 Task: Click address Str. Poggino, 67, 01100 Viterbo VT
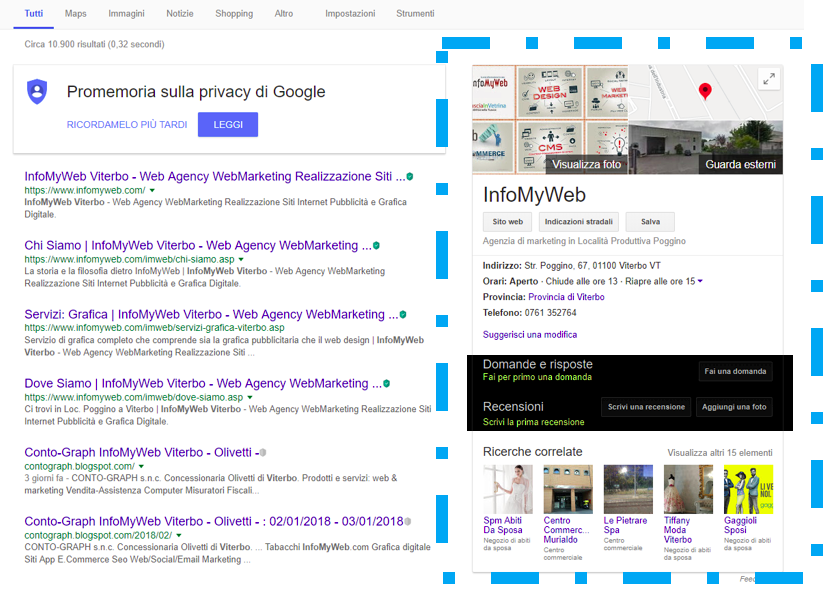pyautogui.click(x=592, y=265)
